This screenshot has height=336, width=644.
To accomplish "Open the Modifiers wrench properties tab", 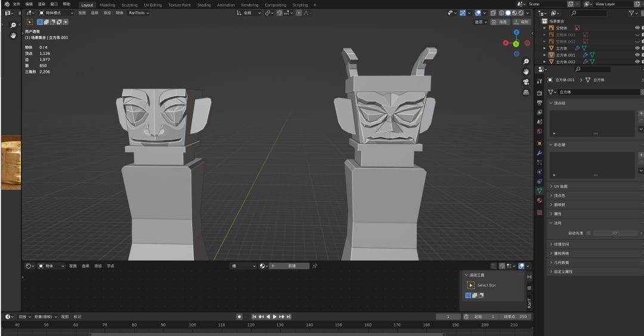I will (x=540, y=153).
